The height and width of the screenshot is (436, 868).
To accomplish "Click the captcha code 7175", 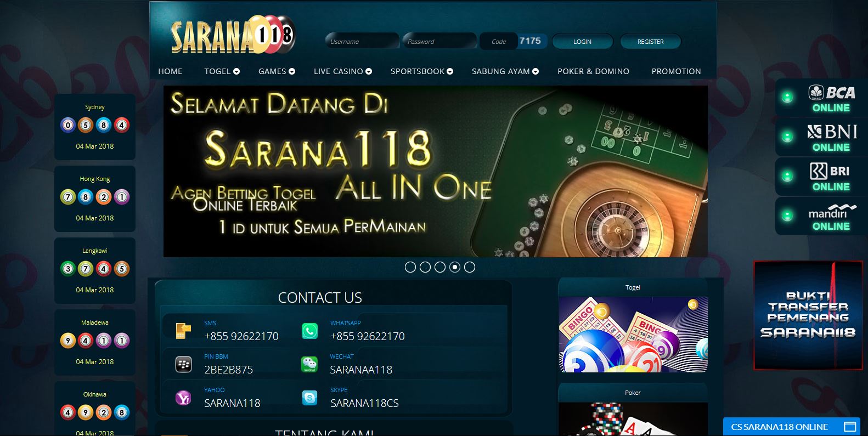I will 530,41.
